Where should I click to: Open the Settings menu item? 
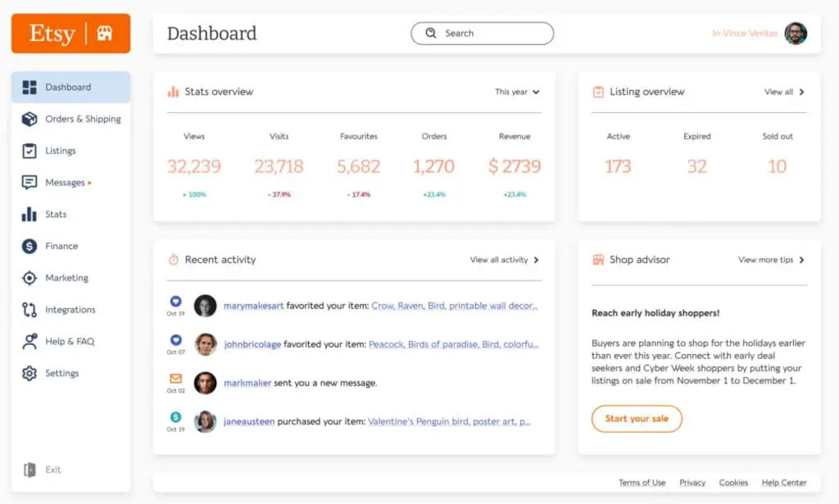[x=71, y=373]
